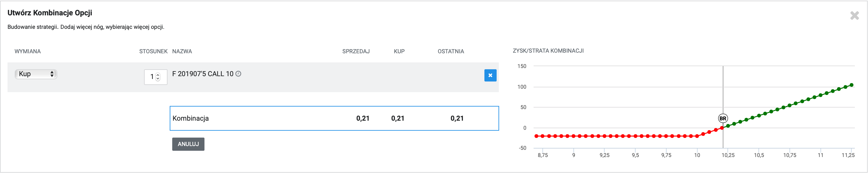Click the SPRZEDAJ column header

[356, 51]
